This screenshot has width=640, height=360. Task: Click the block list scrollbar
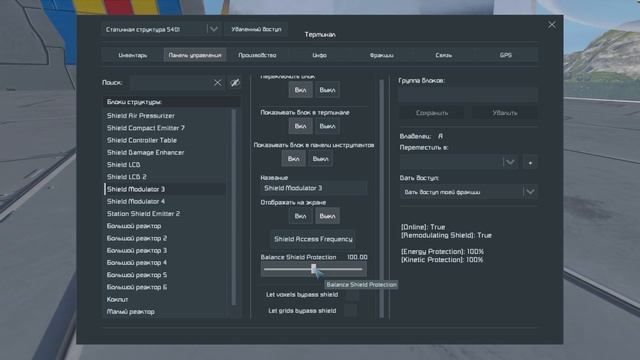(x=234, y=207)
